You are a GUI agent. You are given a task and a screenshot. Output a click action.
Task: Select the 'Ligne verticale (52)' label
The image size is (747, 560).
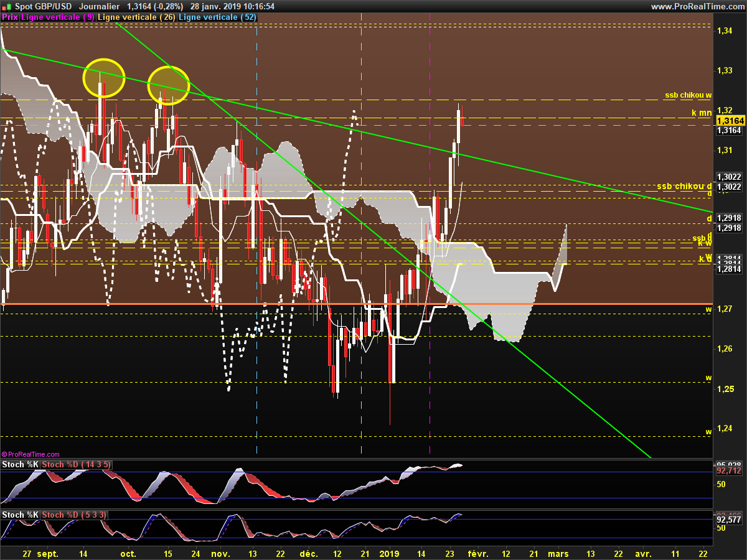point(217,17)
